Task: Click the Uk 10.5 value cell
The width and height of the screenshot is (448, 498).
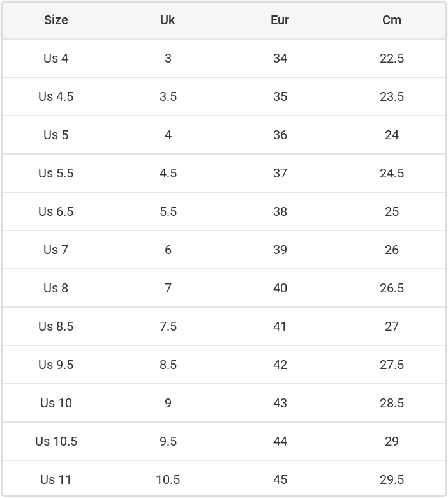Action: click(x=168, y=479)
